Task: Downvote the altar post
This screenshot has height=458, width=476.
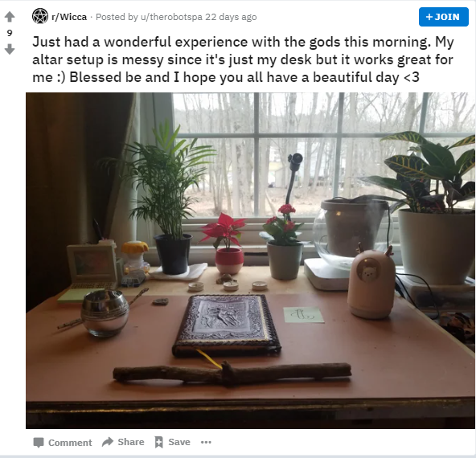Action: 10,49
